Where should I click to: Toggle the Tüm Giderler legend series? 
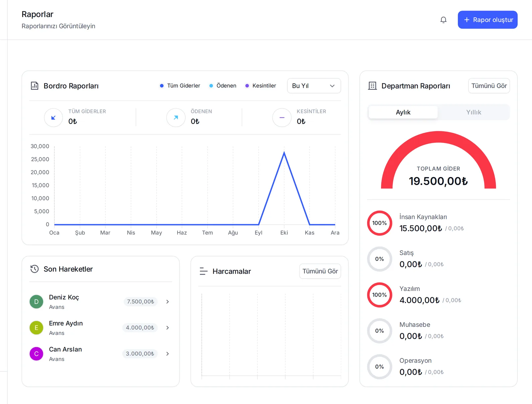(x=180, y=86)
